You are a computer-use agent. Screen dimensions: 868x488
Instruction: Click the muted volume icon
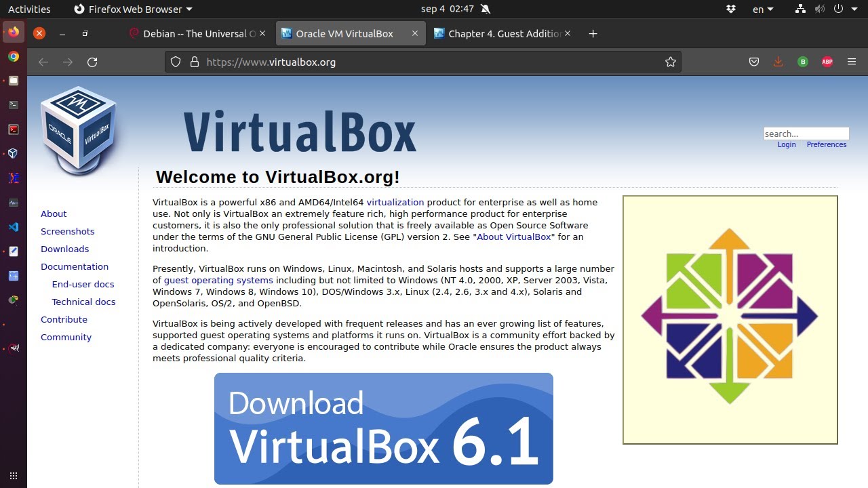[x=820, y=9]
